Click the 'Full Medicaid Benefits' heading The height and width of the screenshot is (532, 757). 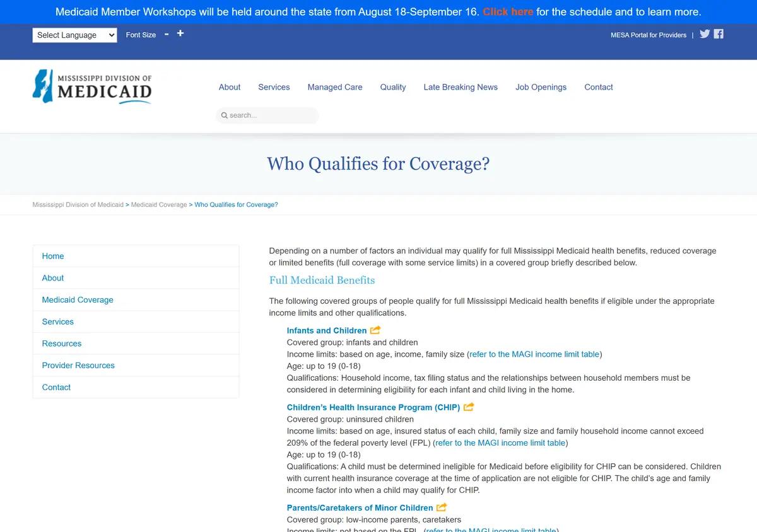click(322, 280)
